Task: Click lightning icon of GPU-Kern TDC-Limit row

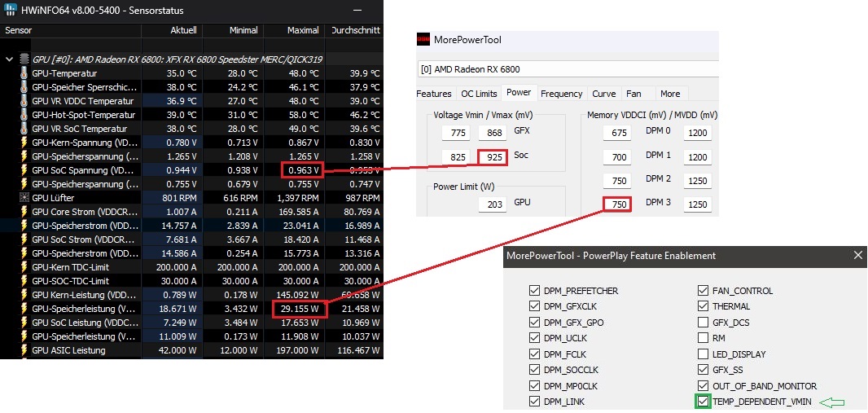Action: point(24,267)
